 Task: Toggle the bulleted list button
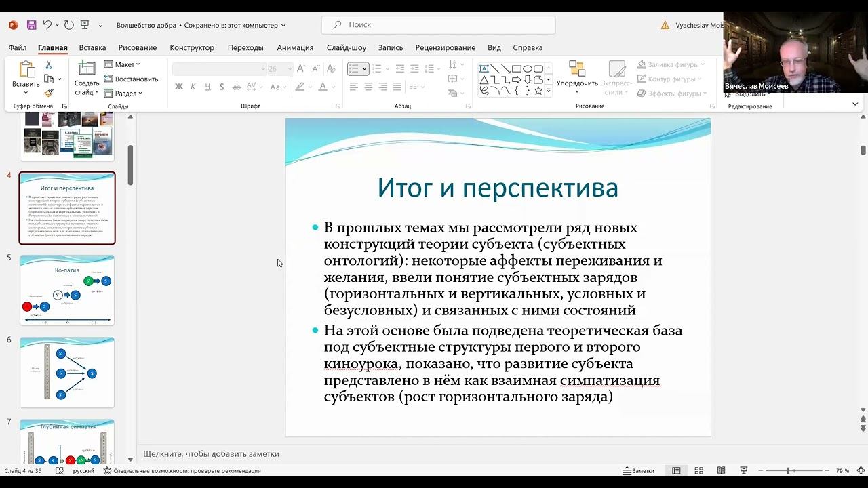(x=354, y=68)
